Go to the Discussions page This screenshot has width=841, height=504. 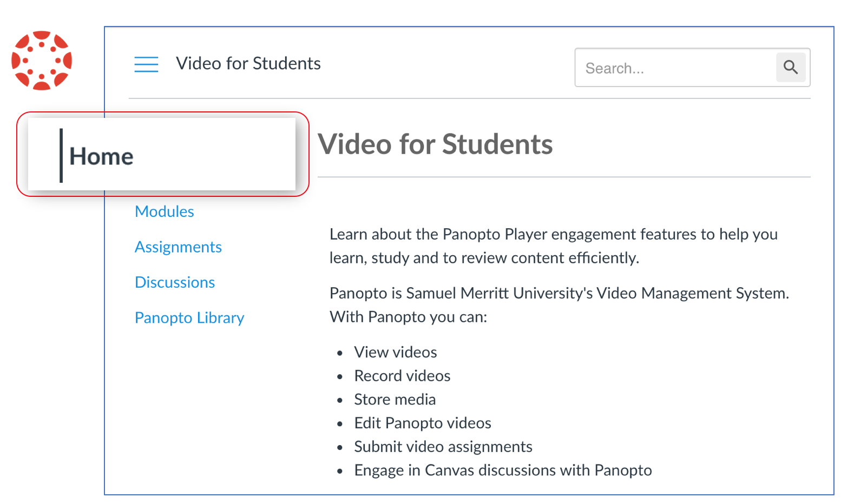click(x=175, y=282)
